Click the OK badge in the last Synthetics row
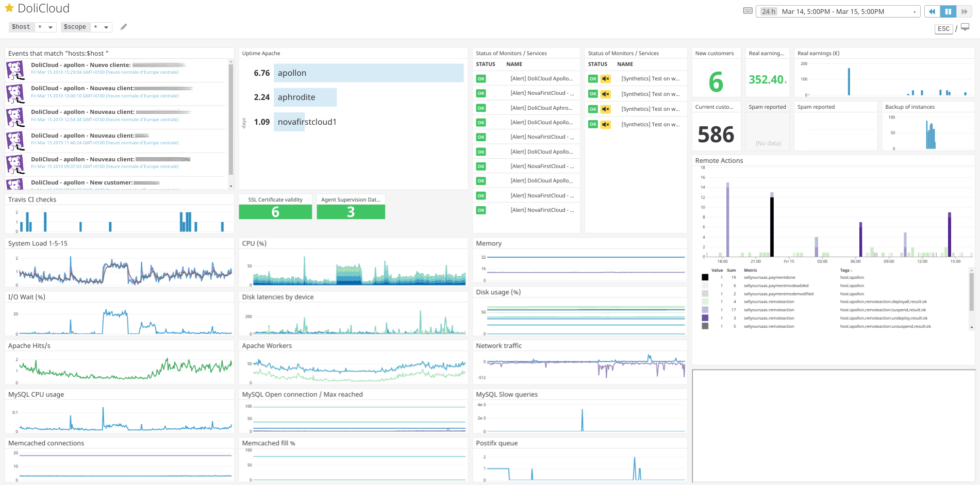980x485 pixels. tap(593, 124)
